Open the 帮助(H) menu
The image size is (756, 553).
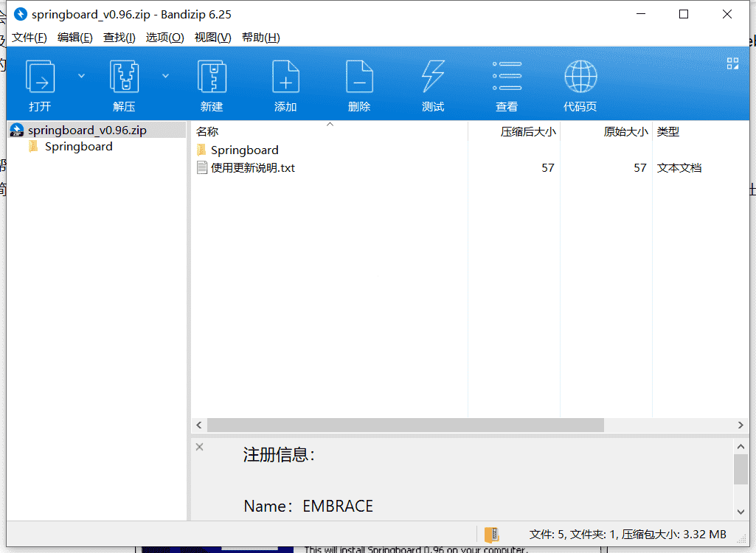tap(261, 38)
